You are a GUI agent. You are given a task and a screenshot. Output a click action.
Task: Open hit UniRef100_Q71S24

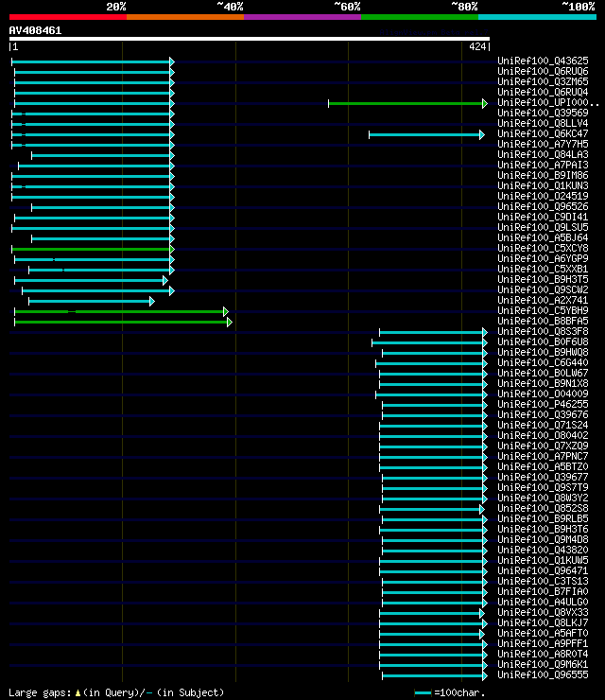coord(543,425)
